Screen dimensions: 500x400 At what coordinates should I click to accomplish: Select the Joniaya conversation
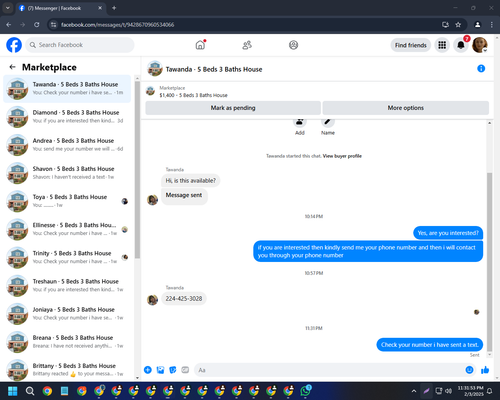coord(67,314)
